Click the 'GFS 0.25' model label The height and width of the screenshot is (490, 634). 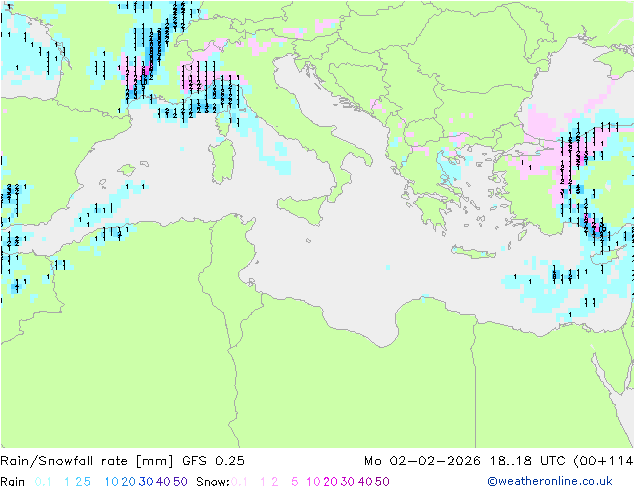213,461
